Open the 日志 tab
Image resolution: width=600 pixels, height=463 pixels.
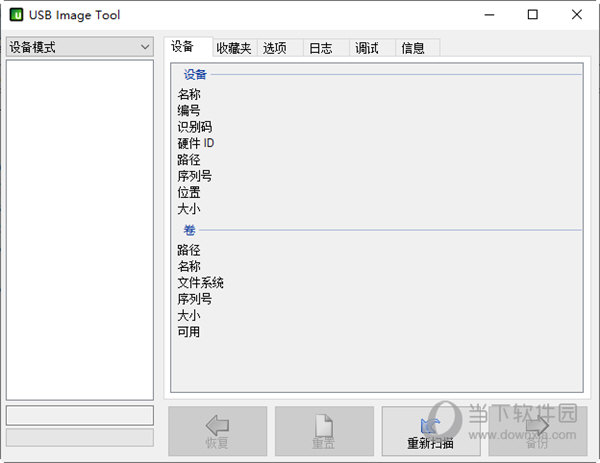(x=326, y=48)
